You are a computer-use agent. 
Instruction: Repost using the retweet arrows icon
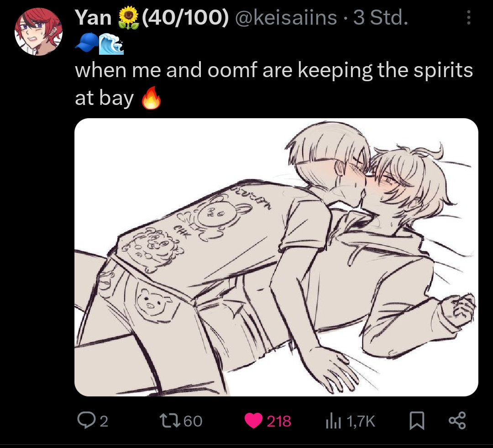click(170, 421)
